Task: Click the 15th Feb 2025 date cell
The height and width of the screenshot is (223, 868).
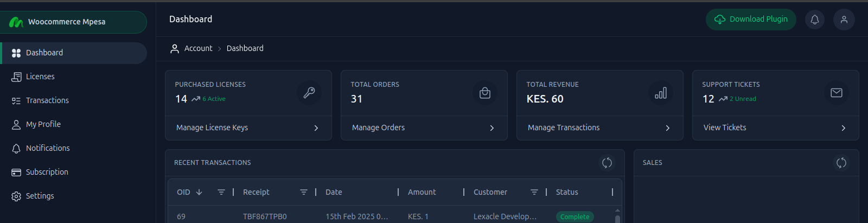Action: (x=357, y=216)
